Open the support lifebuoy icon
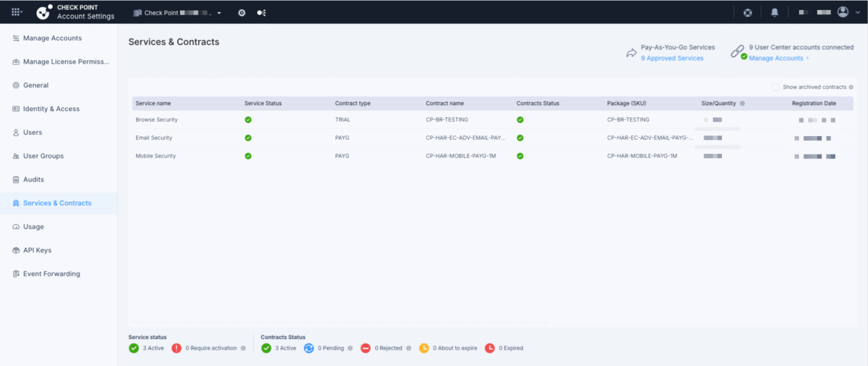 [748, 12]
